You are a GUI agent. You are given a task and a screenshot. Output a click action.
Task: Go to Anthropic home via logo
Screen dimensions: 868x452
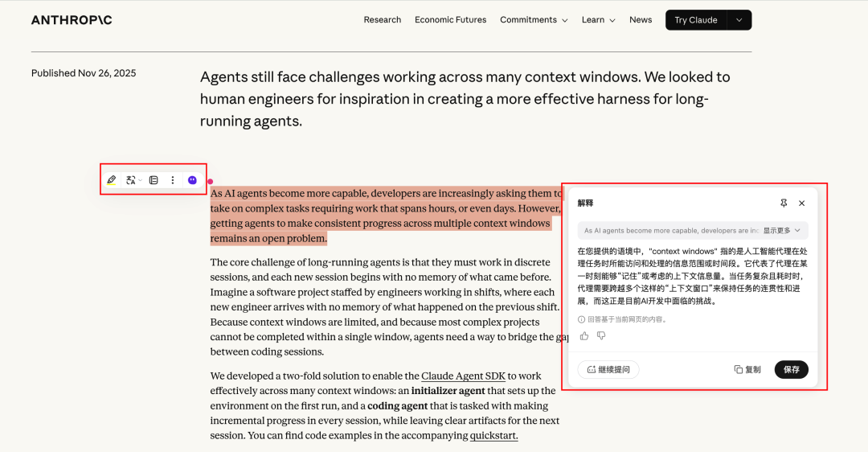pos(72,20)
